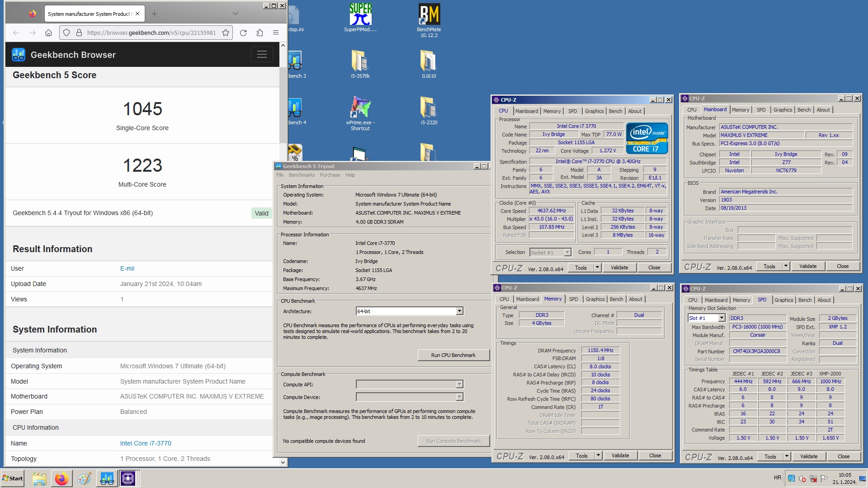The height and width of the screenshot is (488, 868).
Task: Go back in Firefox
Action: [x=16, y=33]
